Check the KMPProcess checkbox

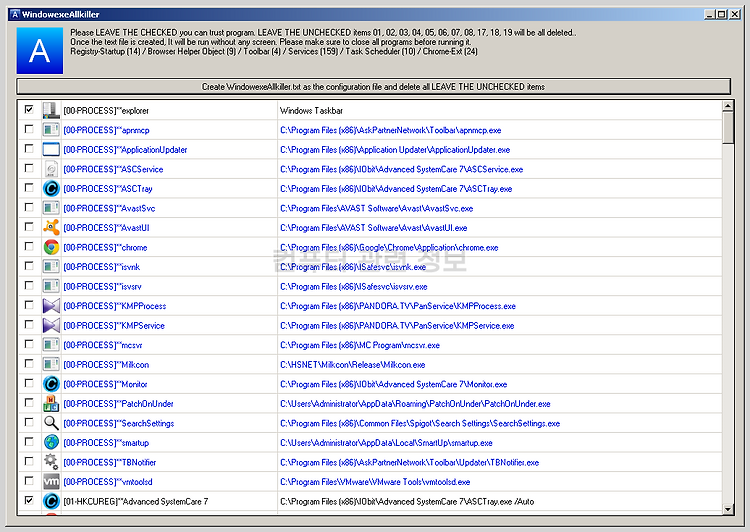tap(29, 305)
